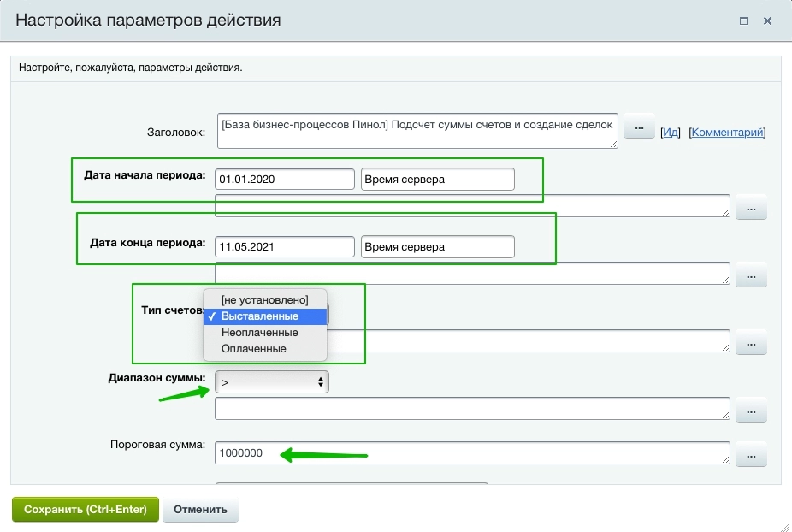Edit the end date 11.05.2021 field
Image resolution: width=792 pixels, height=532 pixels.
click(284, 246)
